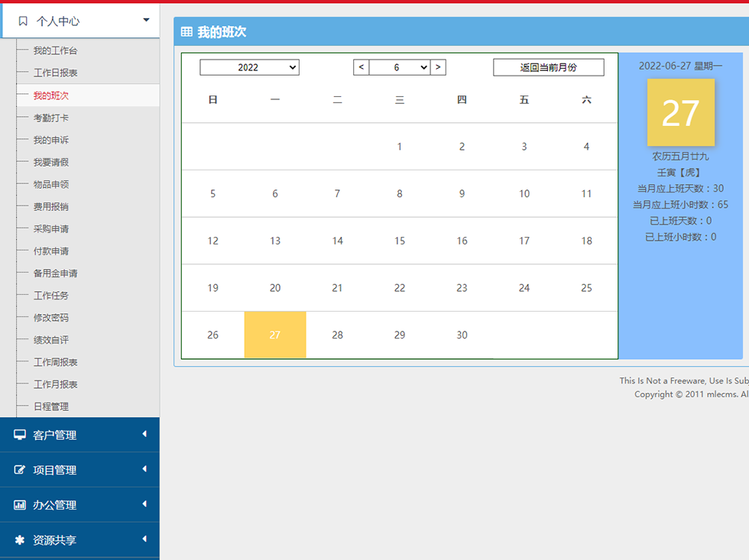Open 工作月报表 in sidebar

tap(55, 384)
